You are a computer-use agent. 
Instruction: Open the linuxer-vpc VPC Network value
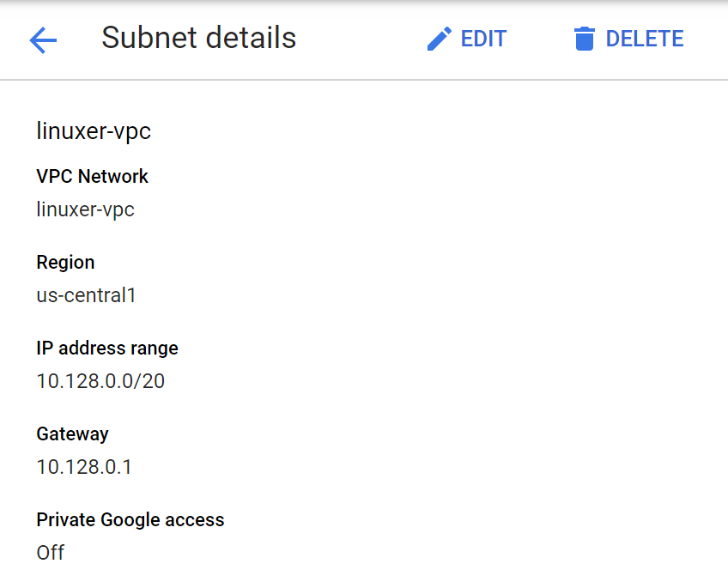click(85, 209)
